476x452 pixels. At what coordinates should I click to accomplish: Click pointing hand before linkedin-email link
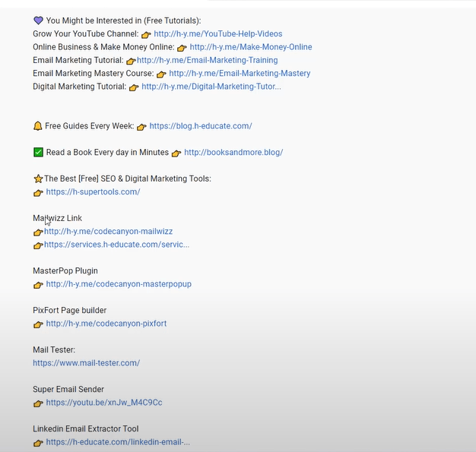pos(38,443)
